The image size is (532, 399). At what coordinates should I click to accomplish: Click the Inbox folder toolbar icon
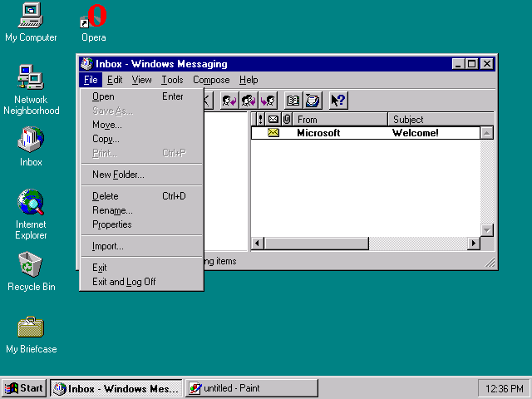[x=313, y=101]
